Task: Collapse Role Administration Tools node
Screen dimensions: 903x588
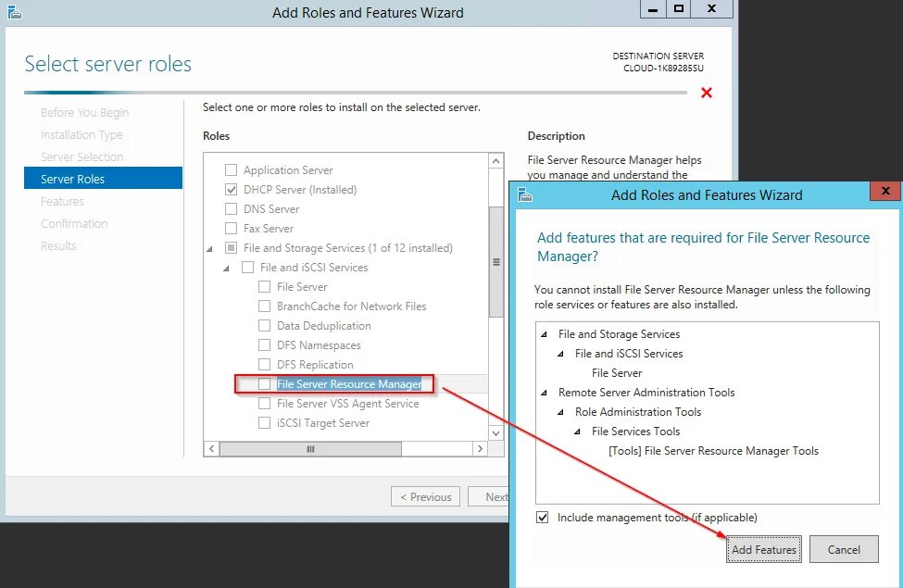Action: pos(560,412)
